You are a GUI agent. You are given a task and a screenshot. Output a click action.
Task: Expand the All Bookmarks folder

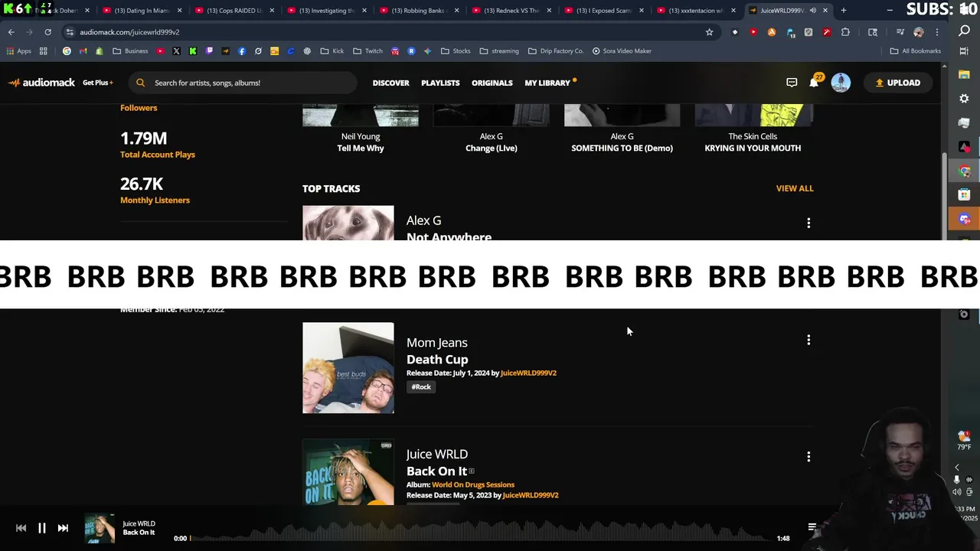click(916, 51)
